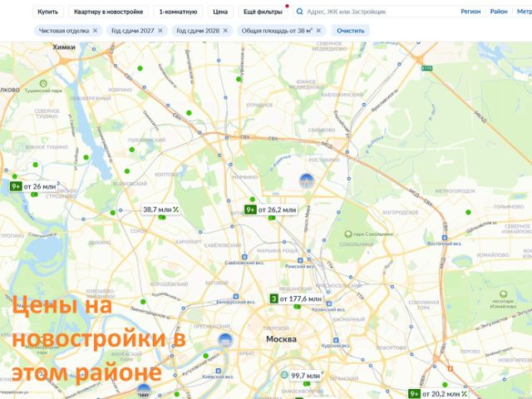Click the address search field
This screenshot has height=399, width=532.
[x=373, y=12]
